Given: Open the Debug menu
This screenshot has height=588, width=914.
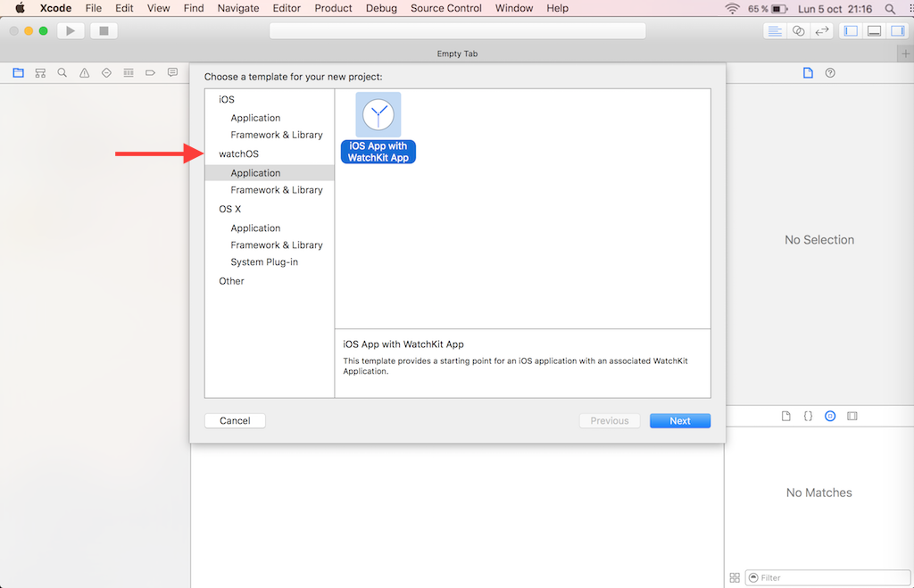Looking at the screenshot, I should pos(381,8).
